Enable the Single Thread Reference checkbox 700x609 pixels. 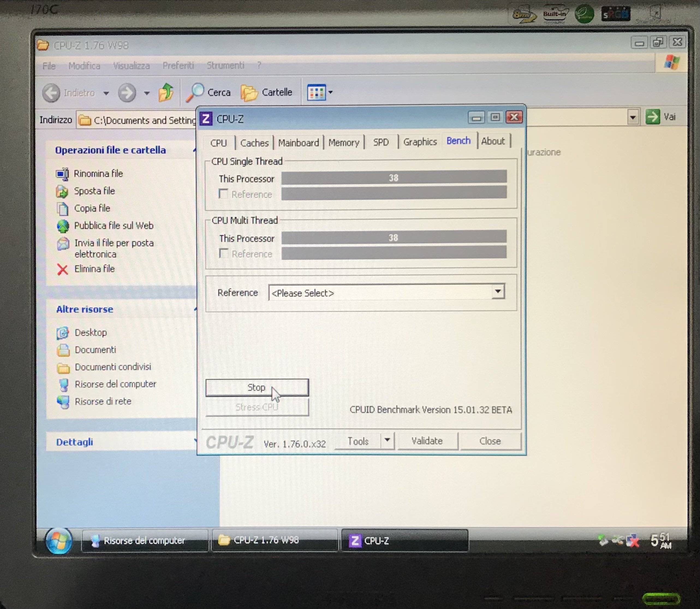click(x=223, y=194)
